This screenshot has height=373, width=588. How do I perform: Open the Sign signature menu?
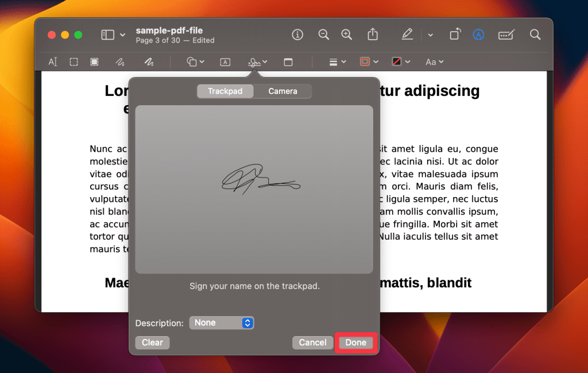(x=258, y=62)
